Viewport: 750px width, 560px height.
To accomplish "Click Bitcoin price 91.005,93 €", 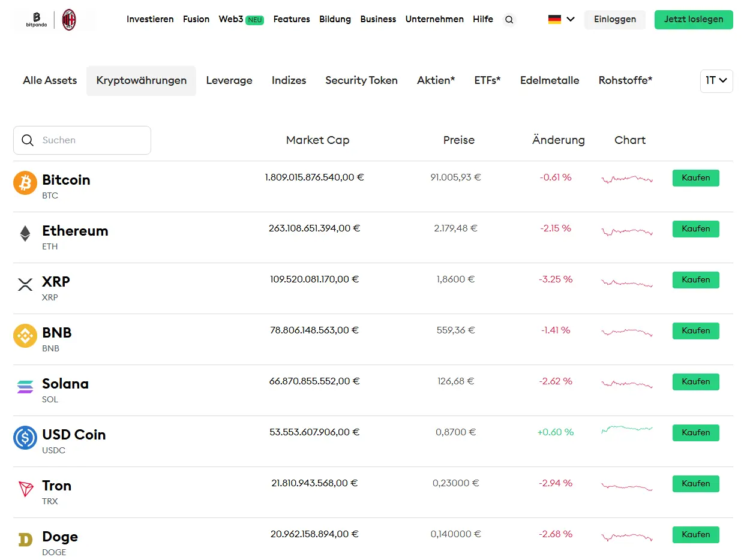I will point(455,177).
